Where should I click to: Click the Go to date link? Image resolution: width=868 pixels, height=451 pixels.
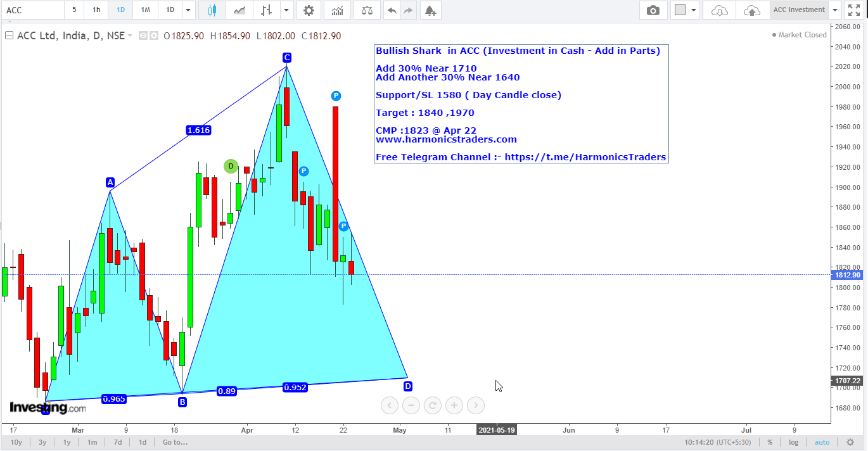click(174, 441)
